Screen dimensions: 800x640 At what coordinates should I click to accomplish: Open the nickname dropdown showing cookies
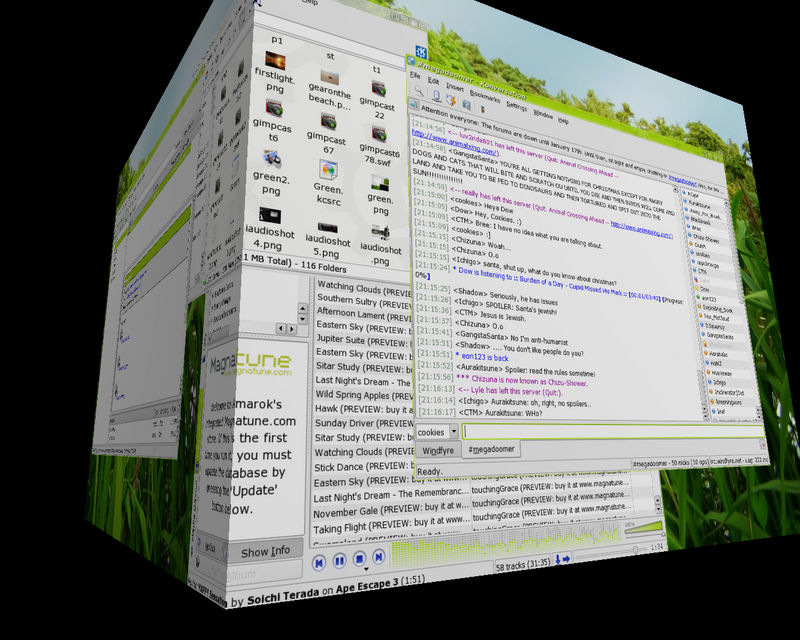(438, 432)
